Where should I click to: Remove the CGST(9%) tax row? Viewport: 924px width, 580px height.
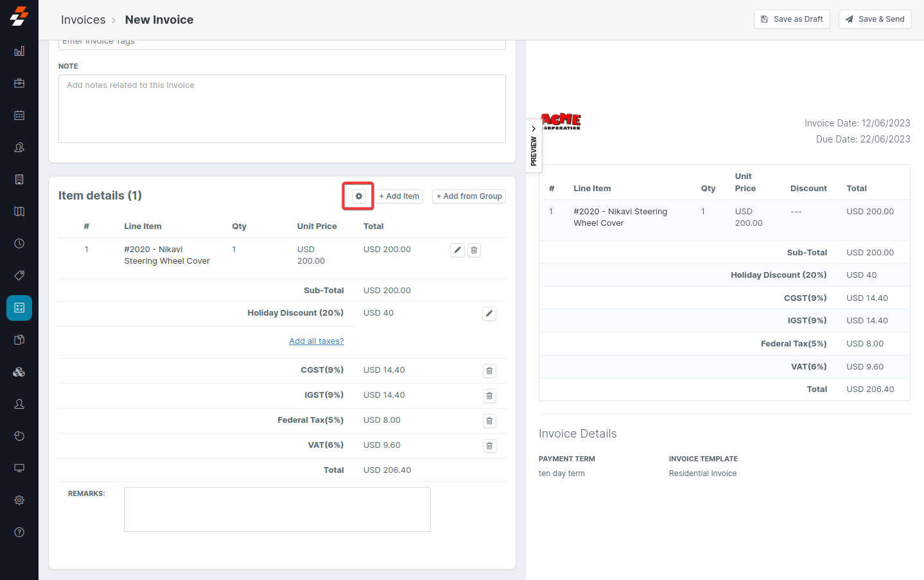489,371
